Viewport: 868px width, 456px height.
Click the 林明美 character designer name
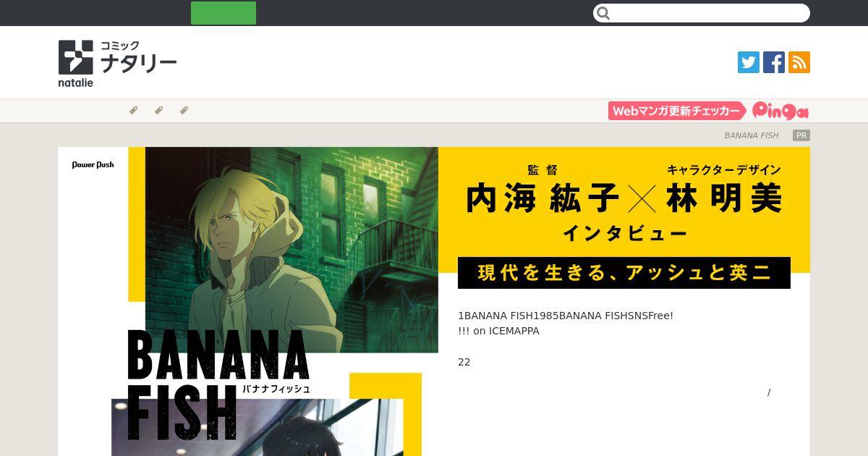(724, 198)
